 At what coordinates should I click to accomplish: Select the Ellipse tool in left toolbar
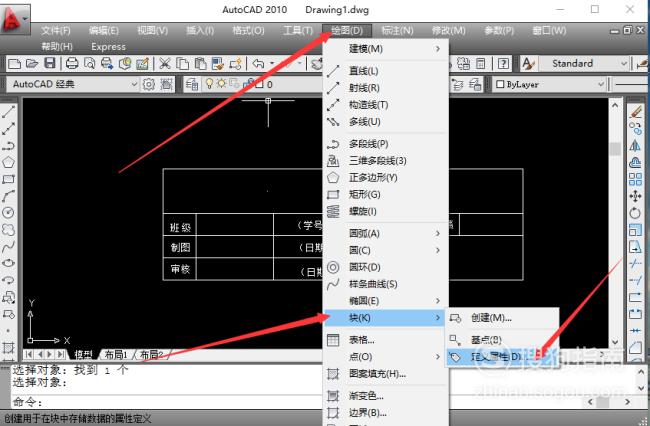point(8,263)
